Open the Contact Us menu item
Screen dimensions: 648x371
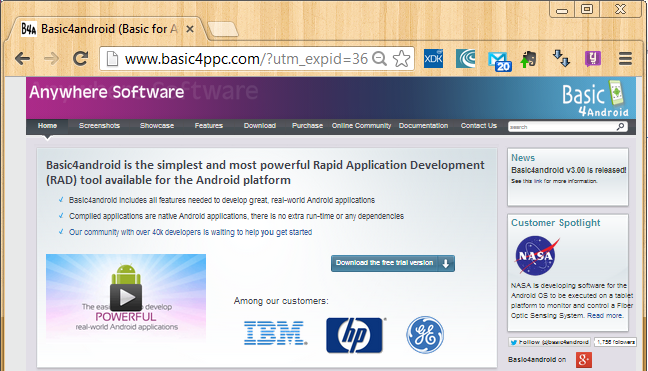click(479, 126)
